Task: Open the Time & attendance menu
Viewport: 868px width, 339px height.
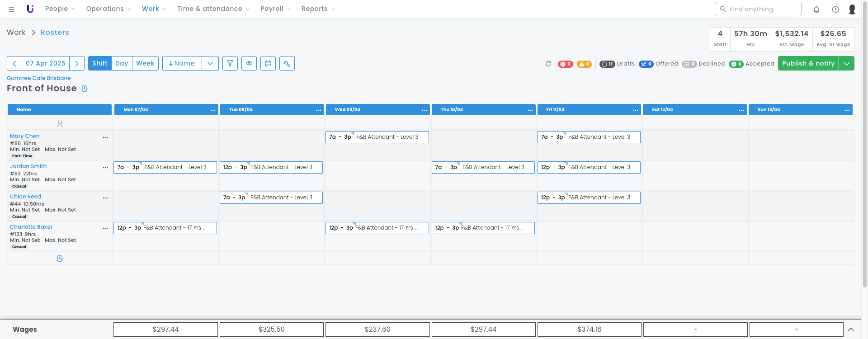Action: [213, 9]
